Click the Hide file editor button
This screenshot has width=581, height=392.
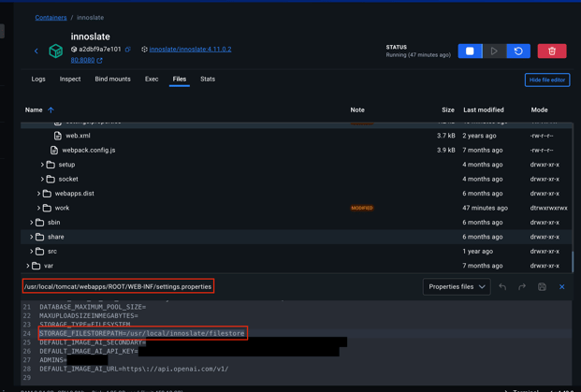click(547, 80)
